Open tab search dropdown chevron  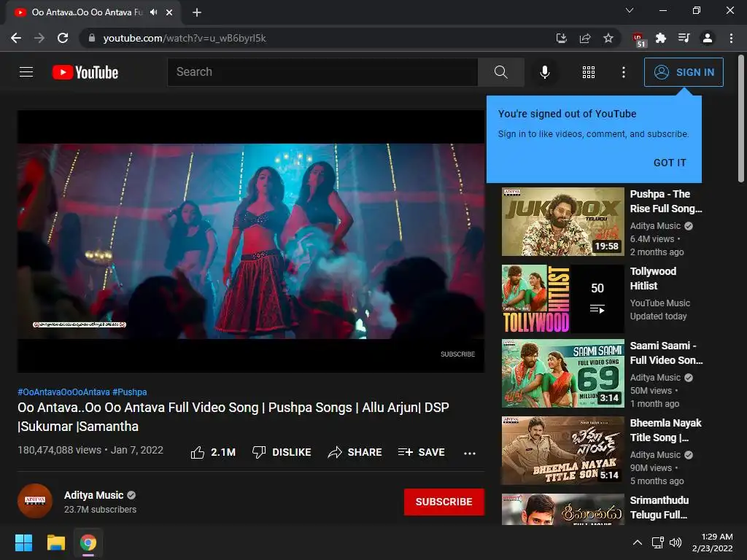point(630,10)
